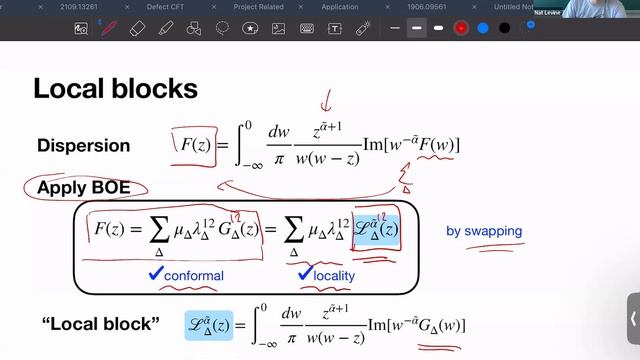Expand the side panel chevron handle

633,319
